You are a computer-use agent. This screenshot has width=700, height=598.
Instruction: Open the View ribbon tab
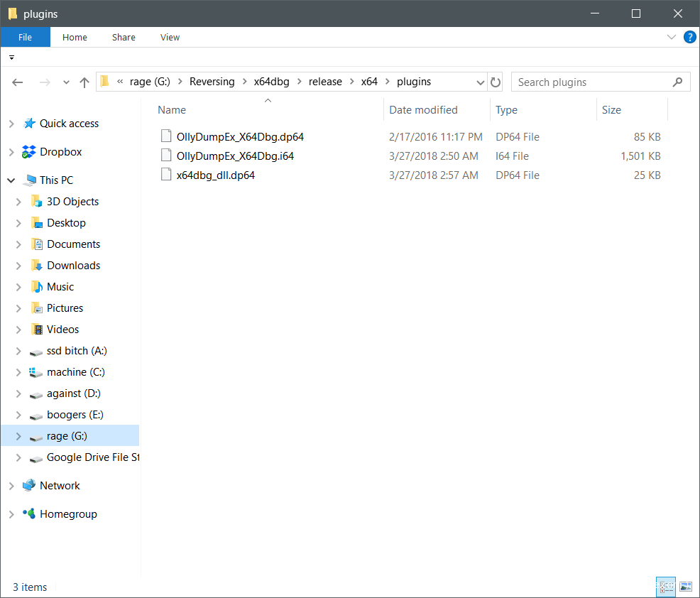click(170, 37)
